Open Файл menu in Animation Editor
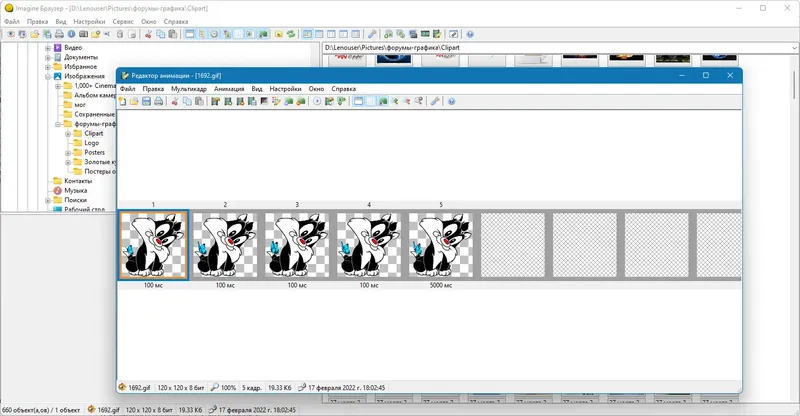800x416 pixels. [x=128, y=89]
